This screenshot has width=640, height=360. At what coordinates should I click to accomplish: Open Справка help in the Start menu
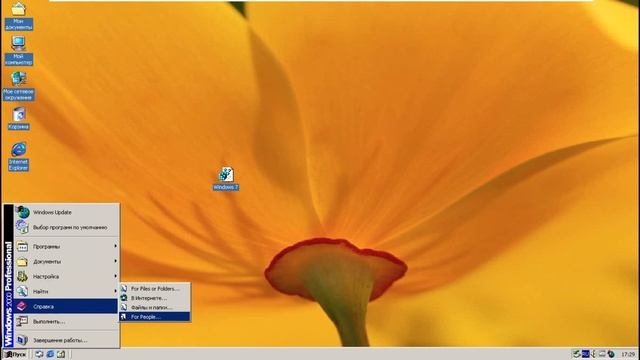pyautogui.click(x=67, y=306)
